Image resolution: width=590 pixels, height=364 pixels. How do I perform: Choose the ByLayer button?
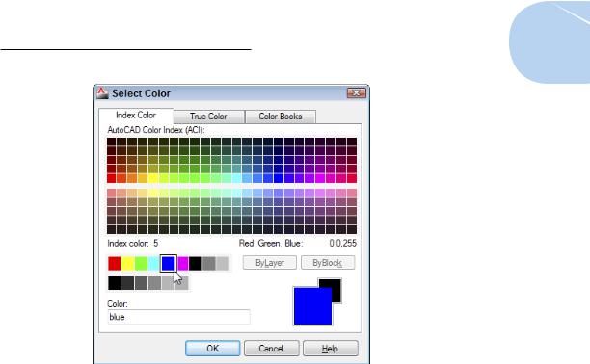point(270,263)
